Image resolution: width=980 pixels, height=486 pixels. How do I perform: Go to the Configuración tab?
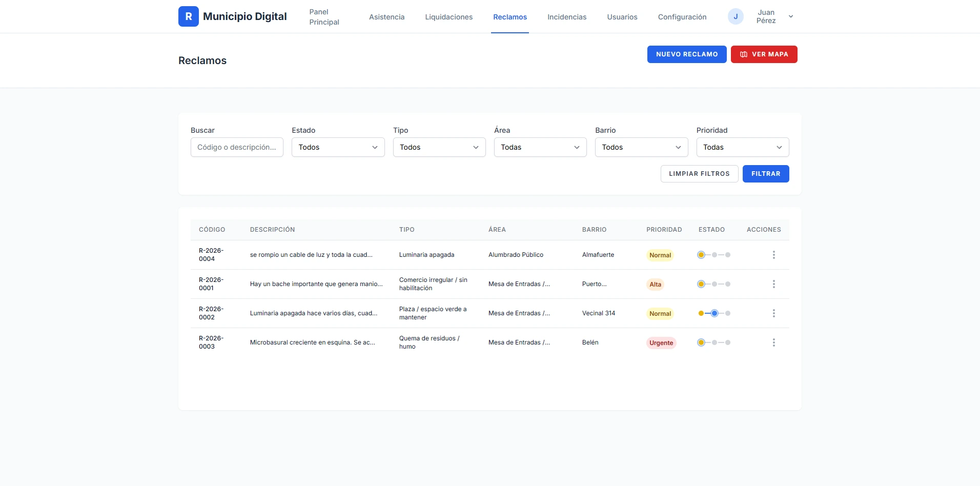click(x=682, y=17)
